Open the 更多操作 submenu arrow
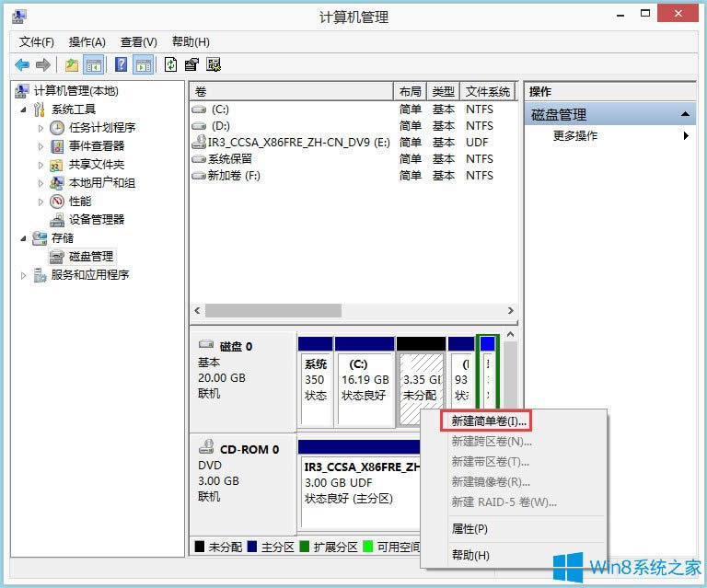The width and height of the screenshot is (707, 588). (x=686, y=135)
